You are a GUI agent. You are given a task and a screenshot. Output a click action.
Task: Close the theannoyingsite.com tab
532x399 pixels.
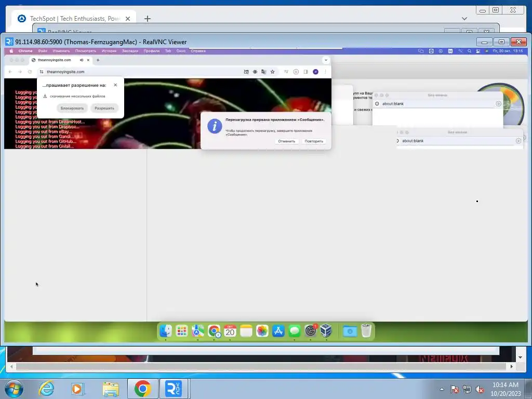(88, 60)
